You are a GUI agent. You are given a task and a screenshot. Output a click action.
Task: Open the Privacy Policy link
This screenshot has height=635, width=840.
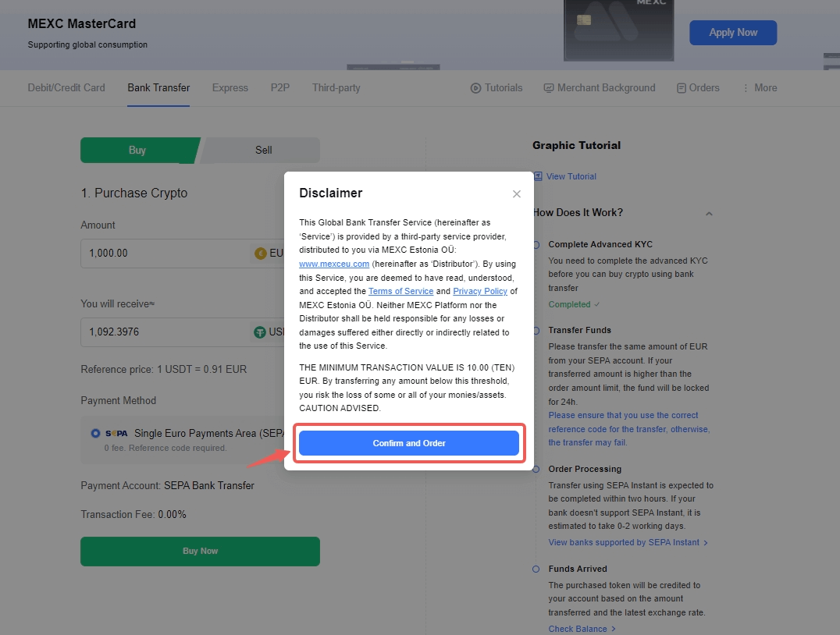(x=480, y=291)
